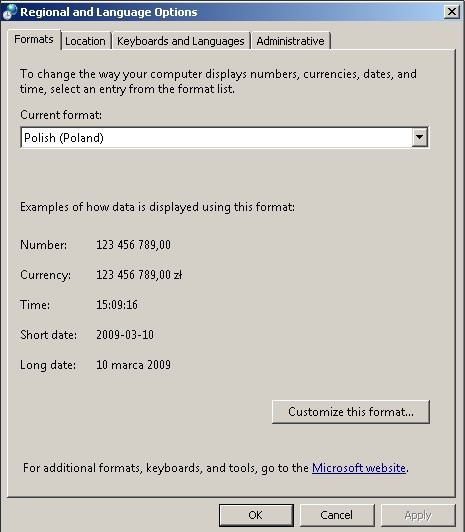
Task: Click the Number example value 123 456 789,00
Action: [133, 245]
